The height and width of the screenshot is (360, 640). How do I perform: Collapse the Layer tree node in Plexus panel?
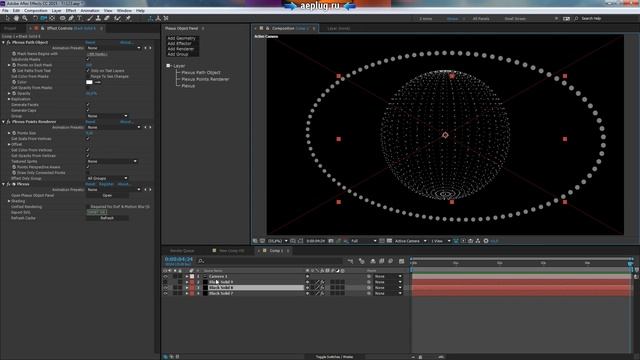click(x=168, y=66)
